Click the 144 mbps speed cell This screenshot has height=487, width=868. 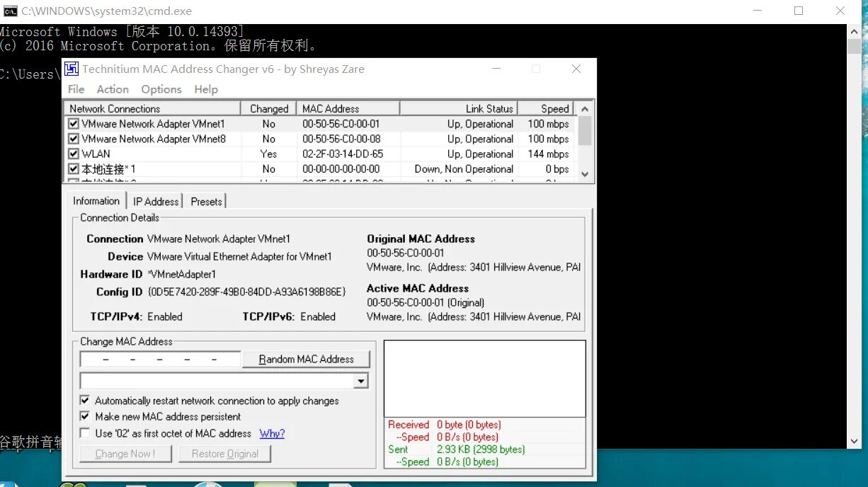548,154
